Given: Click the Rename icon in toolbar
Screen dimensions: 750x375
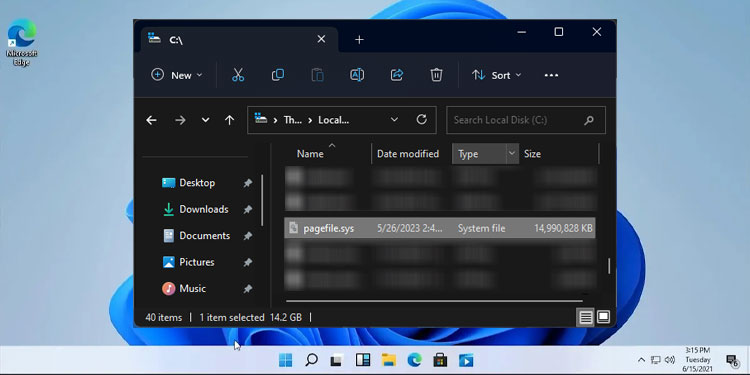Looking at the screenshot, I should tap(357, 75).
